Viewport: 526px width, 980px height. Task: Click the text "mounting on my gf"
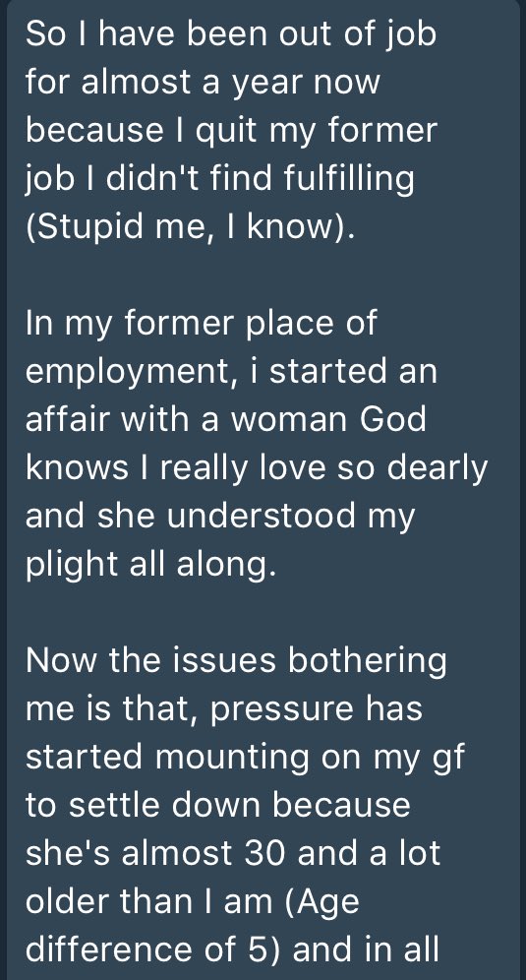point(310,759)
